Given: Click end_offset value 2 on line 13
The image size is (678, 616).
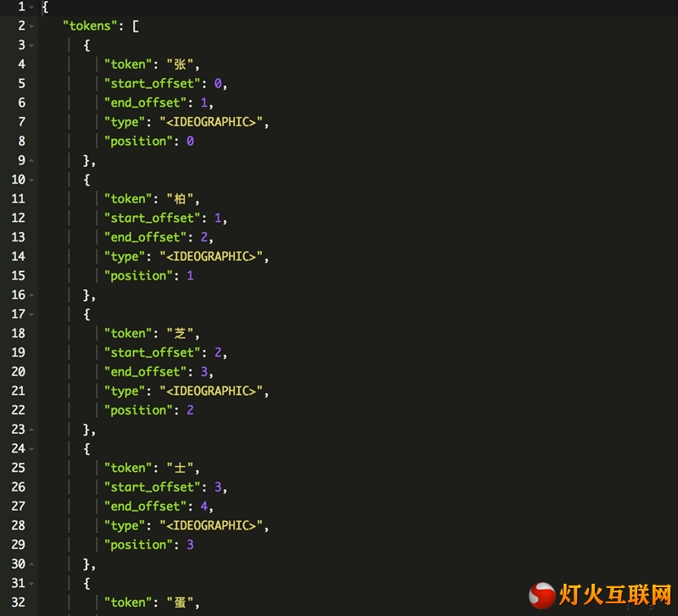Looking at the screenshot, I should [x=204, y=237].
